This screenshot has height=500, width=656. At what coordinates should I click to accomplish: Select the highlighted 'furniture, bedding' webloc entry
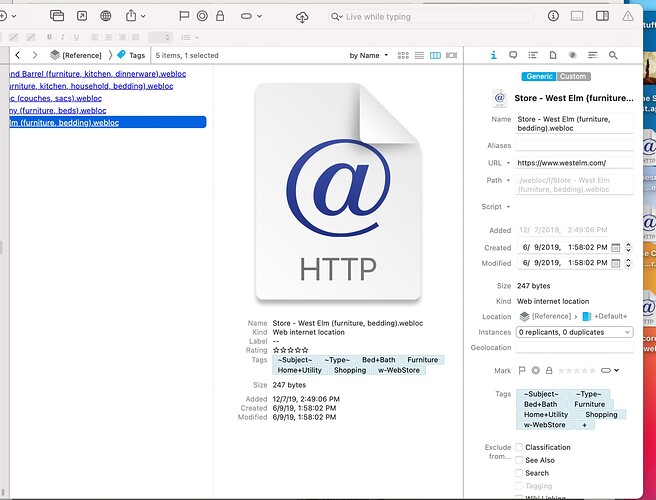tap(108, 122)
